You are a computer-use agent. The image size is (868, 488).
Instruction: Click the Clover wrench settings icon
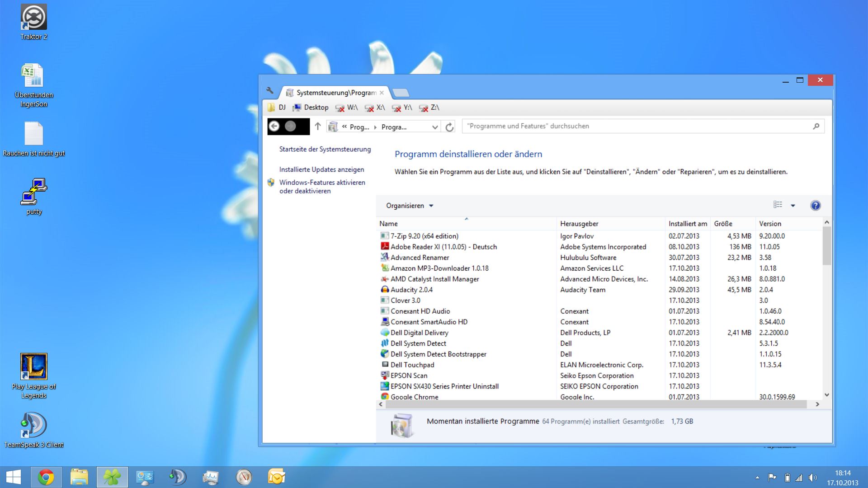click(x=270, y=91)
